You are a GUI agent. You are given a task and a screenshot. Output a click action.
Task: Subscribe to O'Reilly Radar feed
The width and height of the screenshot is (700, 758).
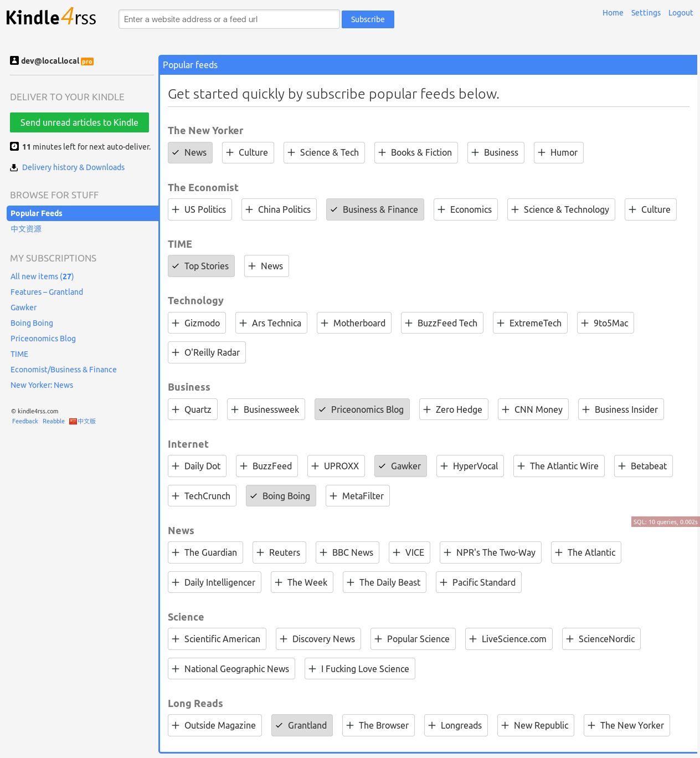(x=207, y=352)
